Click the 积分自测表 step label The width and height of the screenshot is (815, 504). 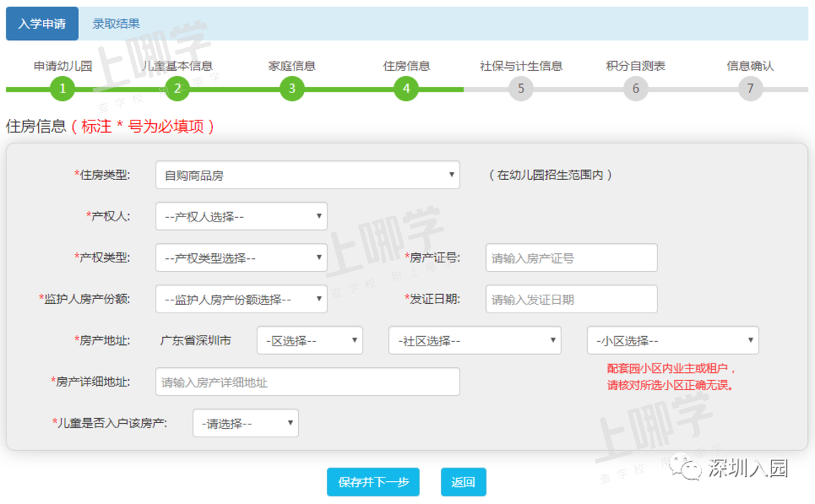click(x=636, y=66)
